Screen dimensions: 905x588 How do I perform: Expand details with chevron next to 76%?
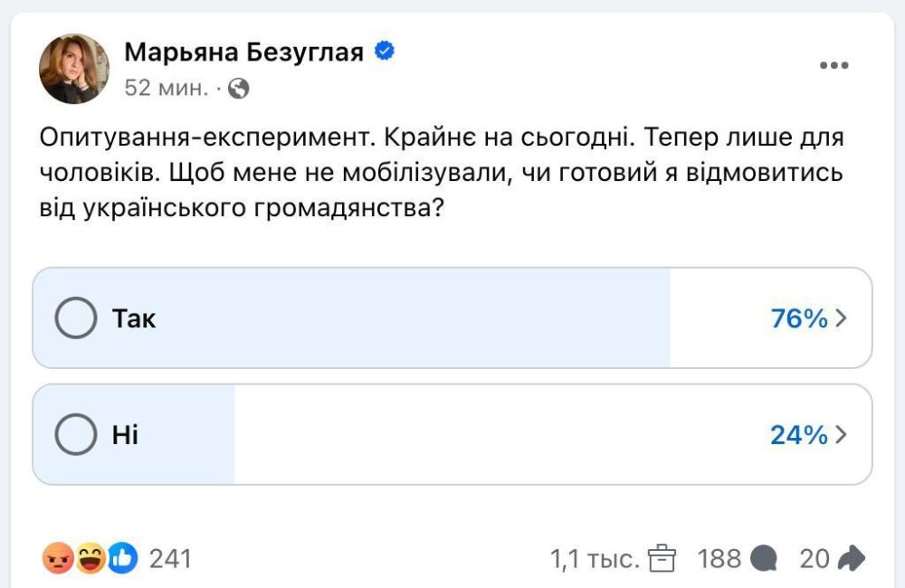pyautogui.click(x=843, y=318)
